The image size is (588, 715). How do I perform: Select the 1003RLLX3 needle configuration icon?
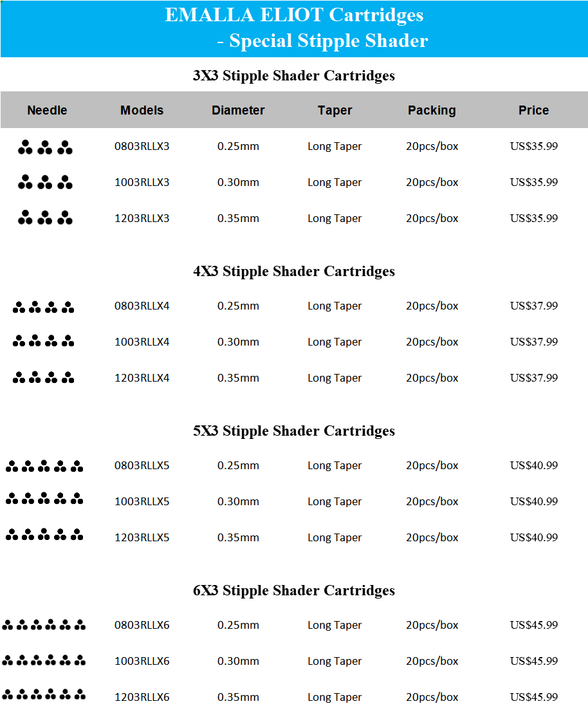coord(45,182)
